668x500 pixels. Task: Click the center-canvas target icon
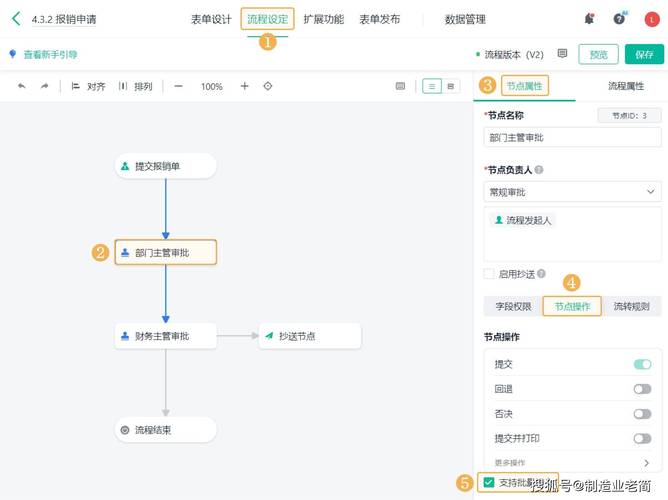[x=268, y=87]
